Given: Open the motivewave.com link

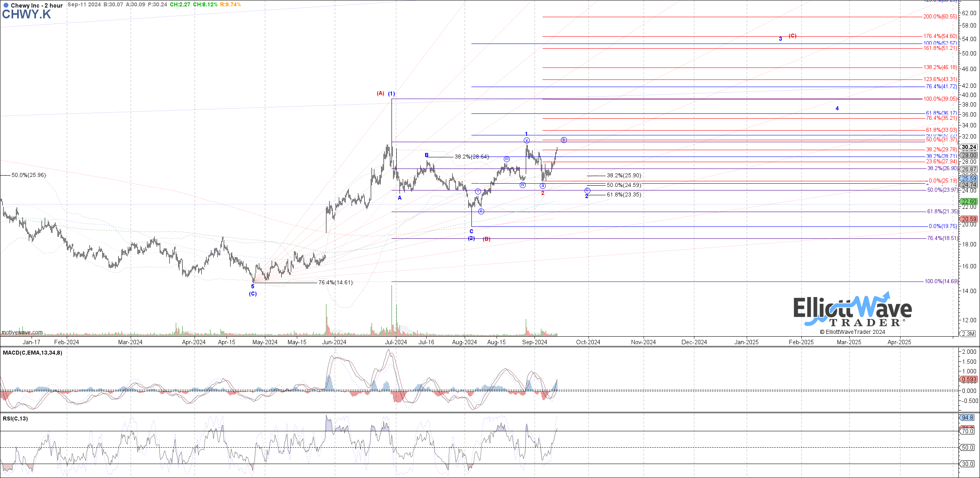Looking at the screenshot, I should click(22, 332).
